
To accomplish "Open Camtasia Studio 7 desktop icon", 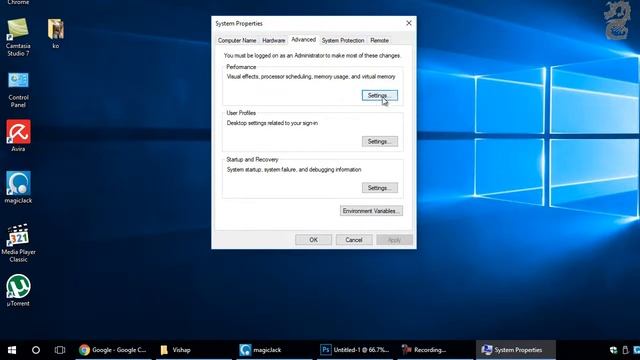I will coord(18,37).
